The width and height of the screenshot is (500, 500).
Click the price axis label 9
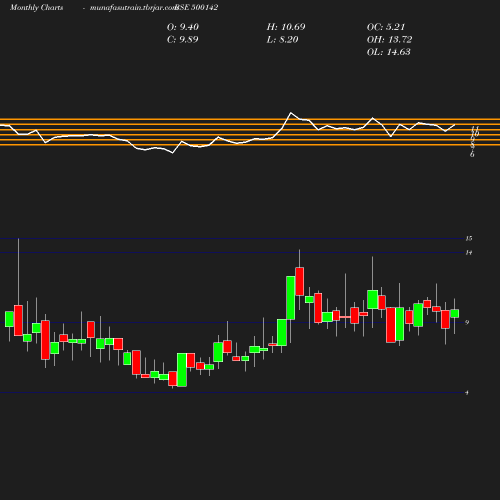pyautogui.click(x=467, y=322)
